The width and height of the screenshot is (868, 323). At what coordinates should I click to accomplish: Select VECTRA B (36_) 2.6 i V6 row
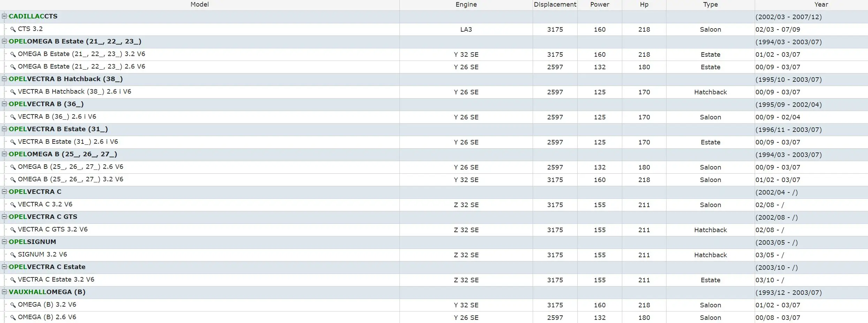[434, 117]
